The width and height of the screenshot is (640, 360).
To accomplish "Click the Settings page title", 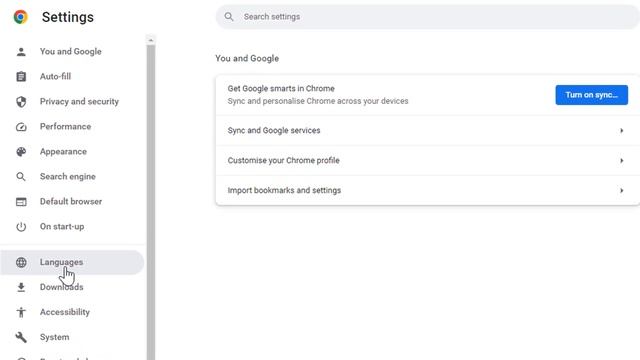I will (x=68, y=17).
